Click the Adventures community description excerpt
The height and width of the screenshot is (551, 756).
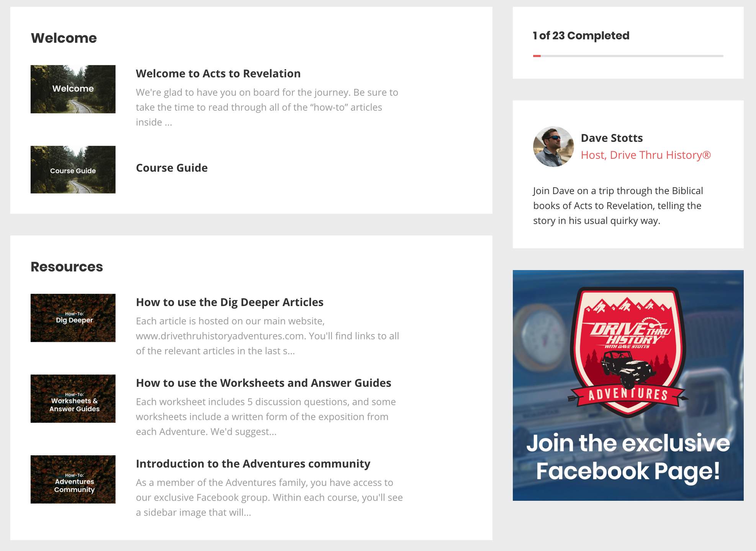pos(269,497)
